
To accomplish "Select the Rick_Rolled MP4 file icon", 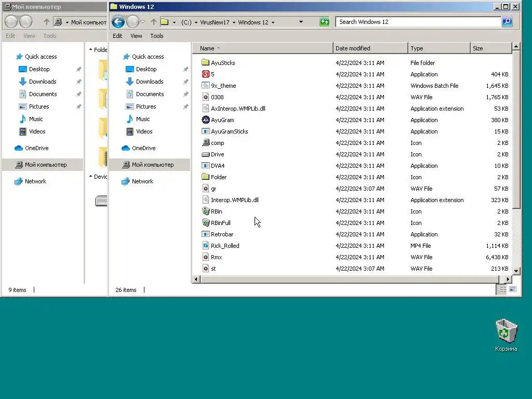I will pos(205,245).
